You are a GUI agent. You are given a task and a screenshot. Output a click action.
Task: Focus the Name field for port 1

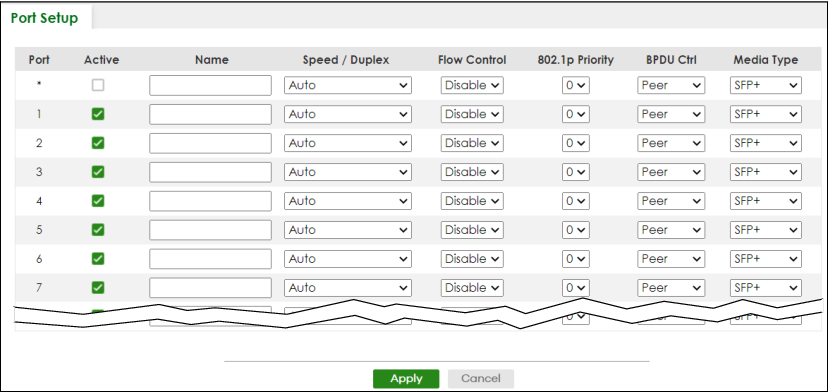click(x=210, y=114)
